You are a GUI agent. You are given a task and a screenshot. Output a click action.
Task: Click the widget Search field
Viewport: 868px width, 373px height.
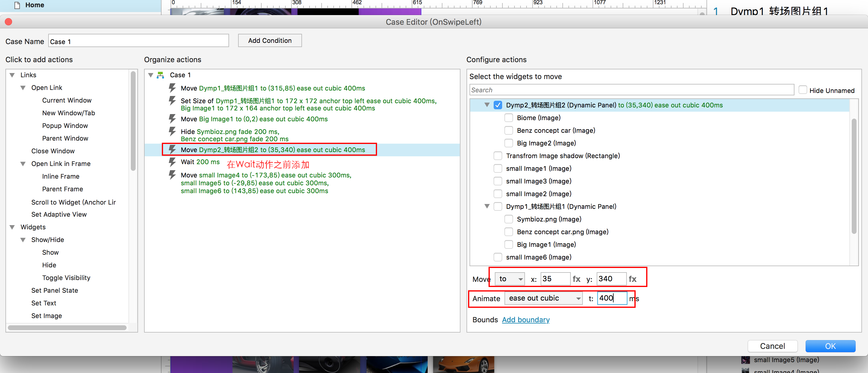point(631,90)
